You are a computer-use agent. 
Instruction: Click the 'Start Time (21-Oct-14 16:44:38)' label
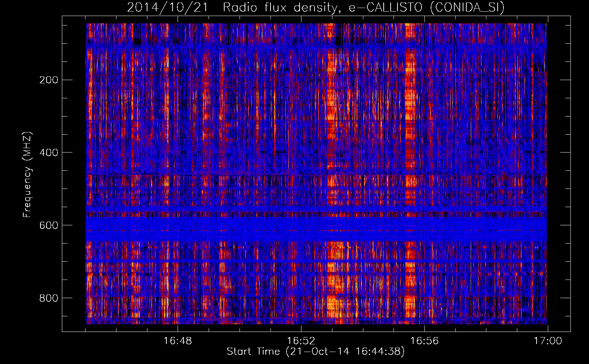(316, 352)
